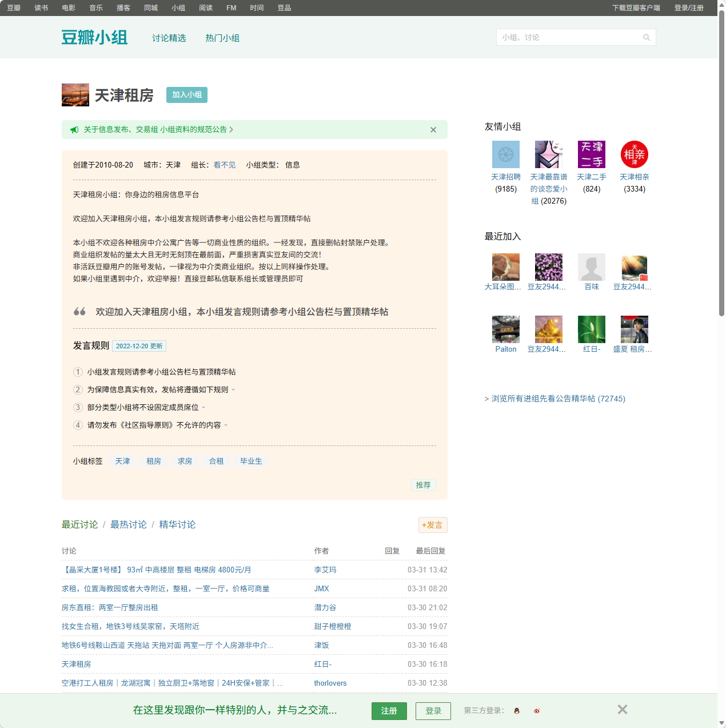Screen dimensions: 726x728
Task: Expand rule 3 about member seats
Action: tap(204, 408)
